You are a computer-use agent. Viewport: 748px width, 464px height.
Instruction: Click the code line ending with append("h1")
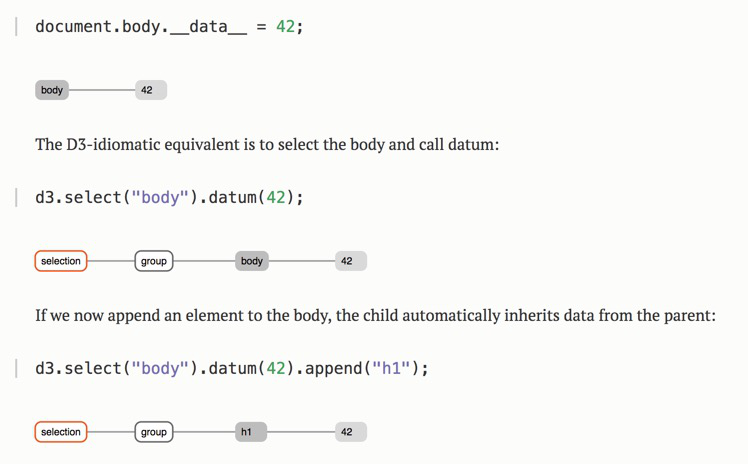pyautogui.click(x=232, y=368)
